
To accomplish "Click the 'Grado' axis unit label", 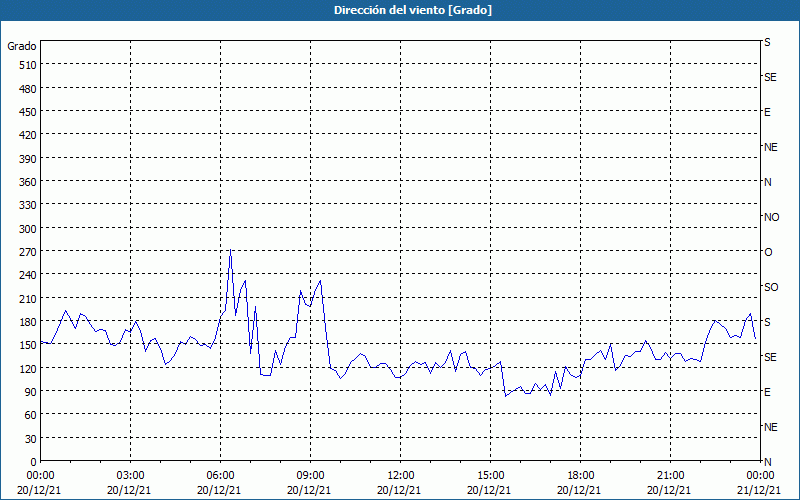I will [x=22, y=46].
